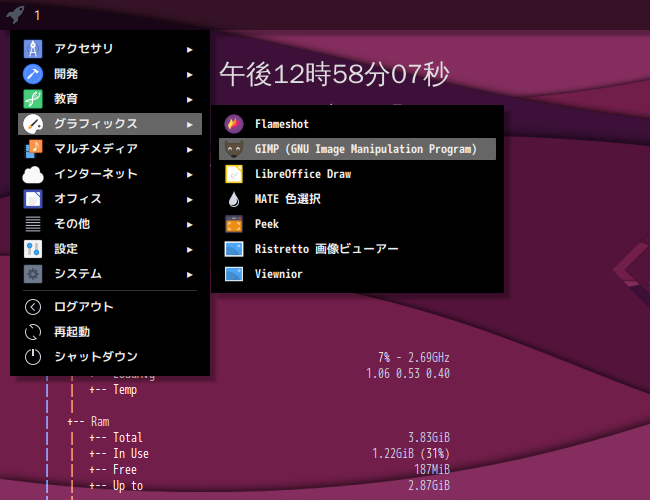Open the オフィス menu category

click(x=110, y=199)
